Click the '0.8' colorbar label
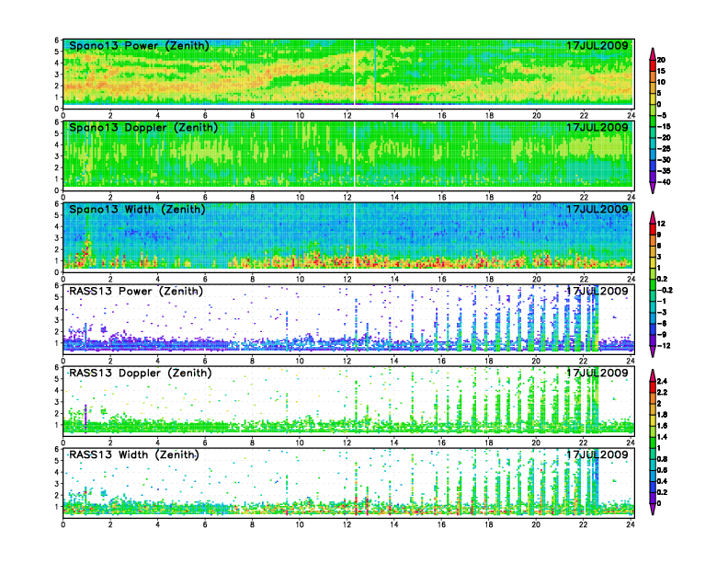 click(x=663, y=459)
